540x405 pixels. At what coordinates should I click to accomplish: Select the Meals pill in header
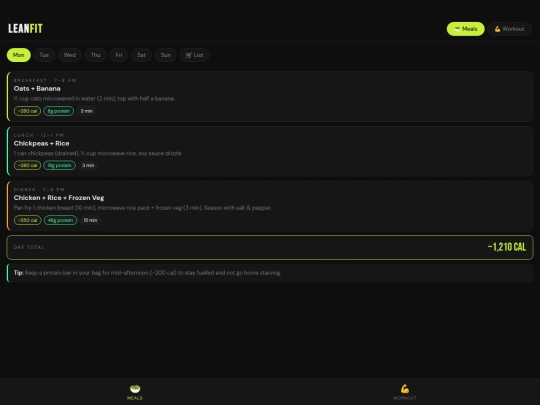coord(466,29)
